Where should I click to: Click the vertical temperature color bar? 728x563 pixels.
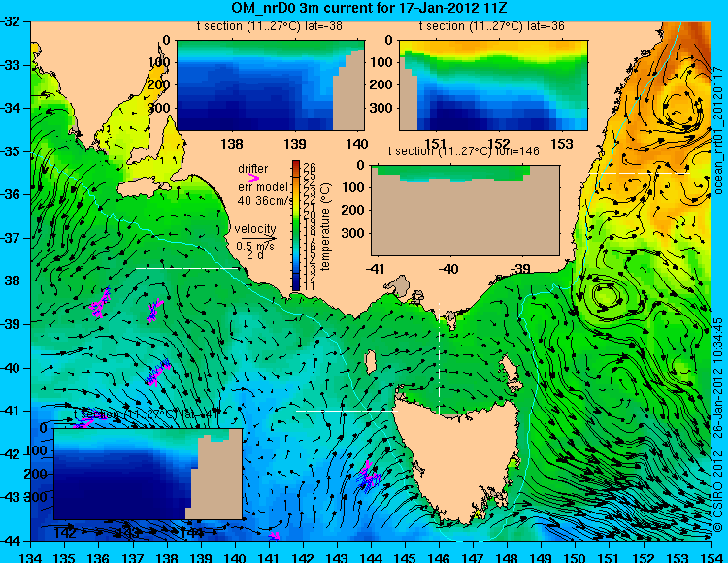(296, 226)
